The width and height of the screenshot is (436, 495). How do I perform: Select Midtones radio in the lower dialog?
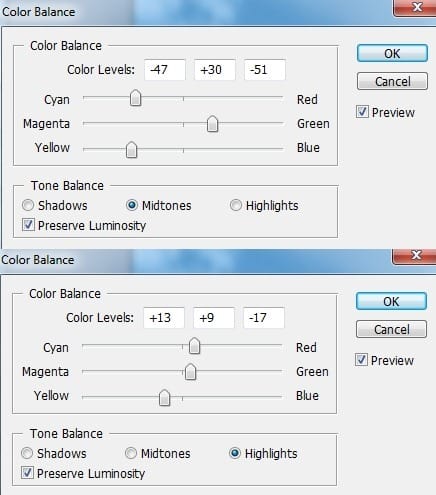[x=131, y=453]
